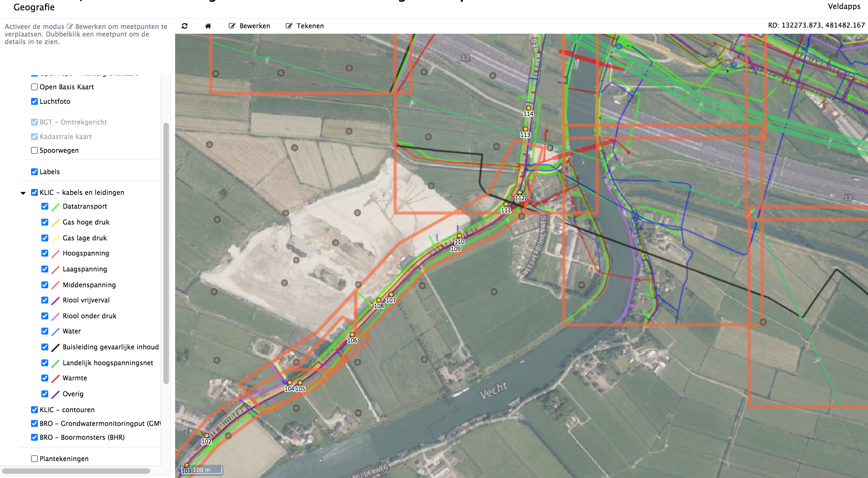Enable Open Basis Kaart layer

(34, 87)
